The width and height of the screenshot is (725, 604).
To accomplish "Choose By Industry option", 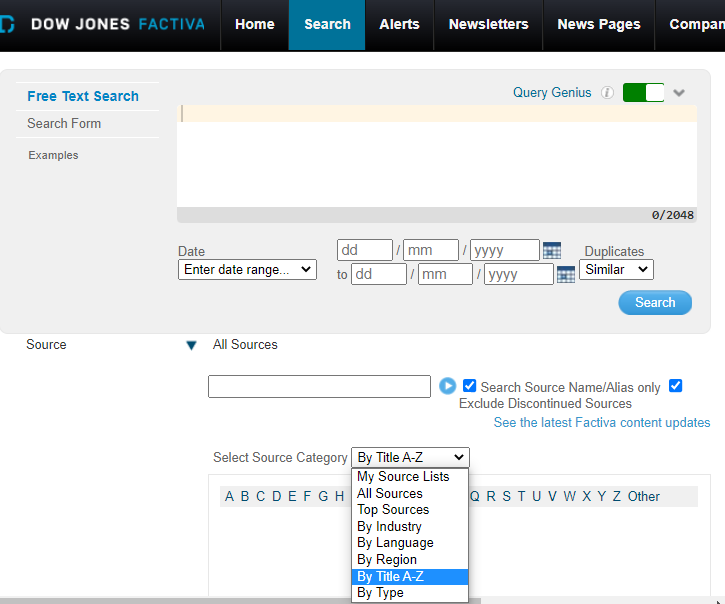I will [410, 526].
